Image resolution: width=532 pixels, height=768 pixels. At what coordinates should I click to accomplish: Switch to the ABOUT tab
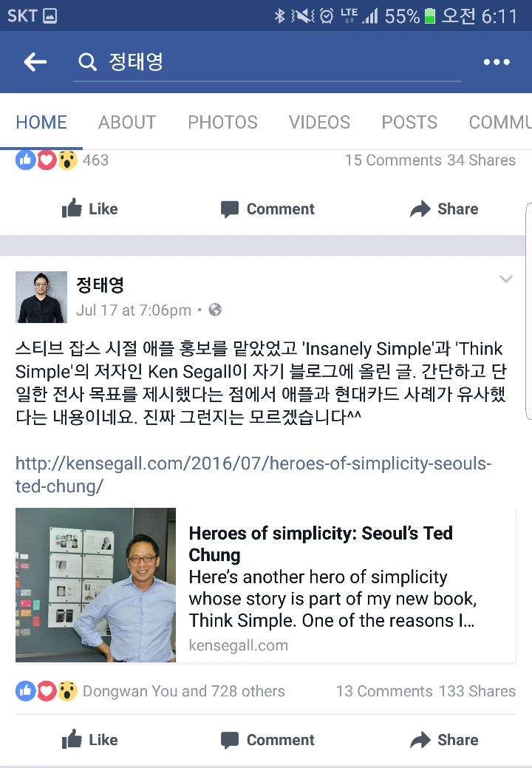pyautogui.click(x=127, y=122)
